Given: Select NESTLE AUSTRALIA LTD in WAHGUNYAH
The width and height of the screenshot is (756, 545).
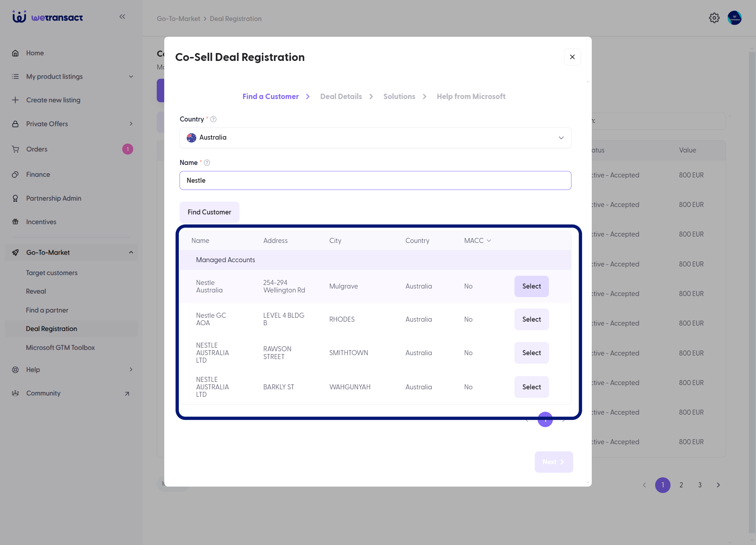Looking at the screenshot, I should 531,387.
